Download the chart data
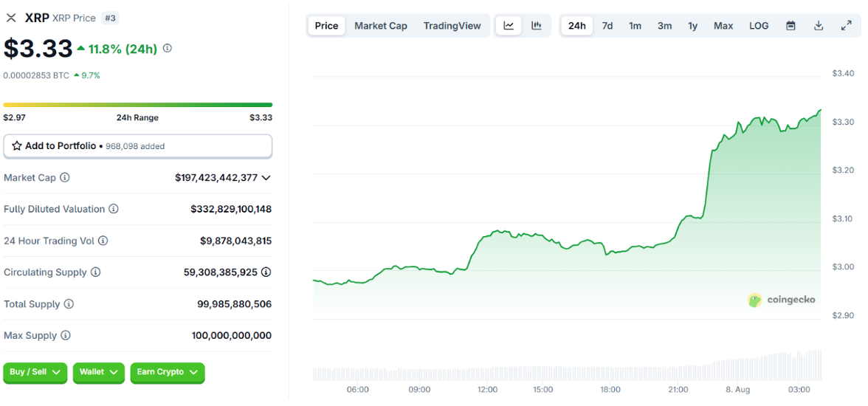868x406 pixels. [819, 26]
